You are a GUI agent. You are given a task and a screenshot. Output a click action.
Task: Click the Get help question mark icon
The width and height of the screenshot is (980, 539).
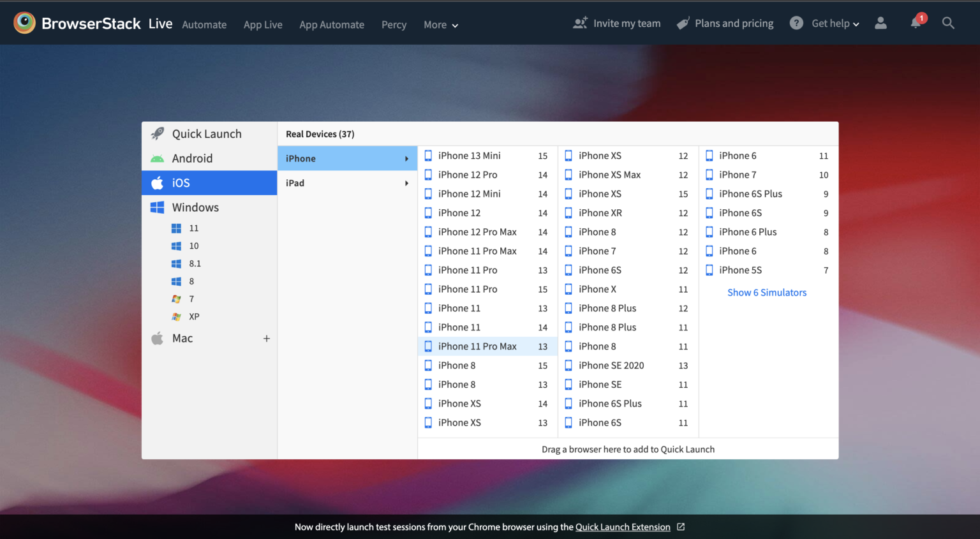coord(796,22)
